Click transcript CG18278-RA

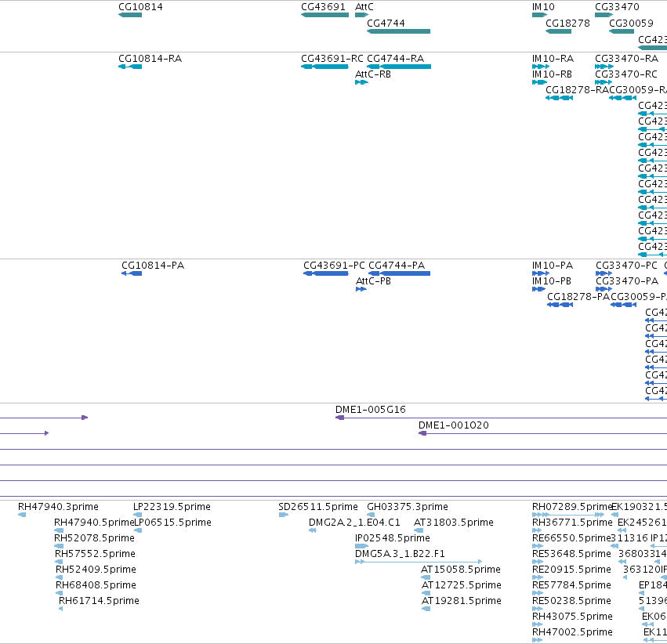click(560, 98)
